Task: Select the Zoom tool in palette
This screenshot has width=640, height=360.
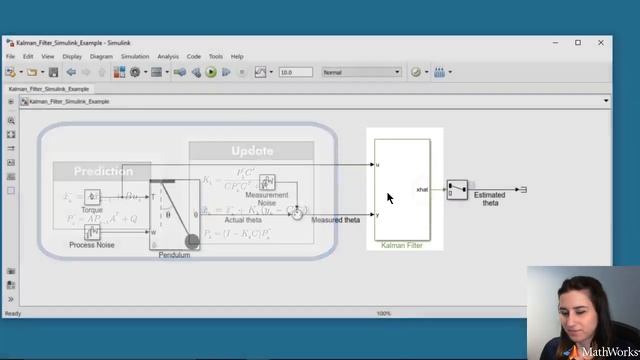Action: pos(11,121)
